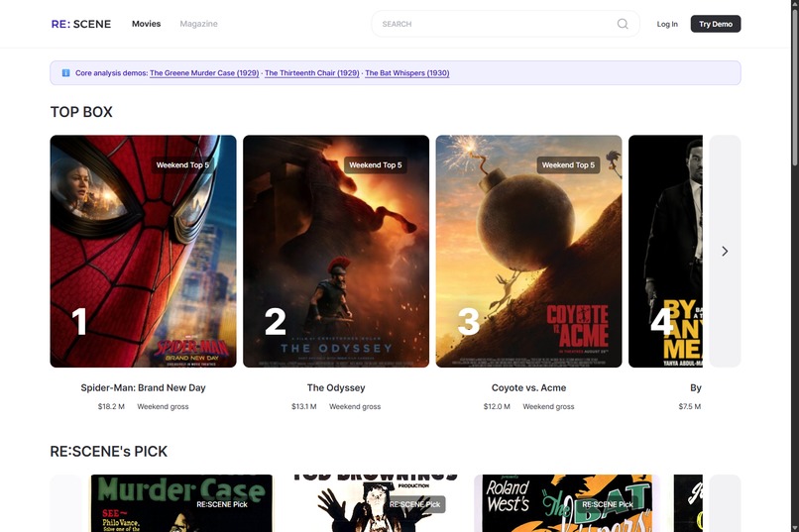This screenshot has width=799, height=532.
Task: Open The Thirteenth Chair (1929) demo link
Action: pos(312,72)
